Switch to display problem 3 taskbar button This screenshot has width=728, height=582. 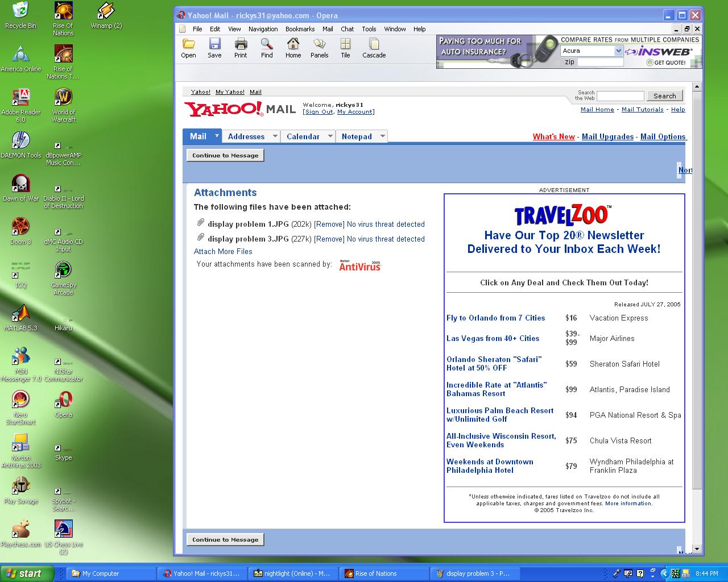pyautogui.click(x=475, y=573)
